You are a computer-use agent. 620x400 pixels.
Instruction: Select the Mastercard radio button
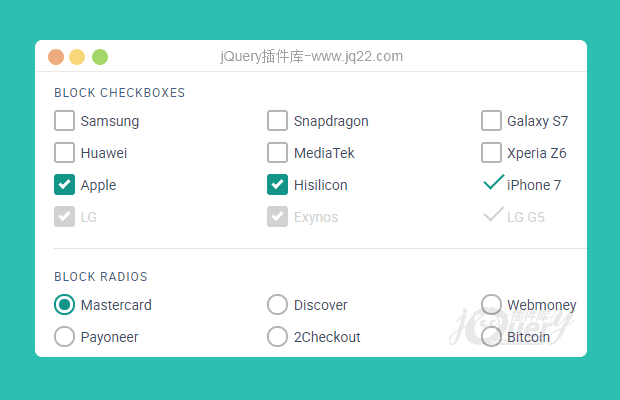pos(64,305)
